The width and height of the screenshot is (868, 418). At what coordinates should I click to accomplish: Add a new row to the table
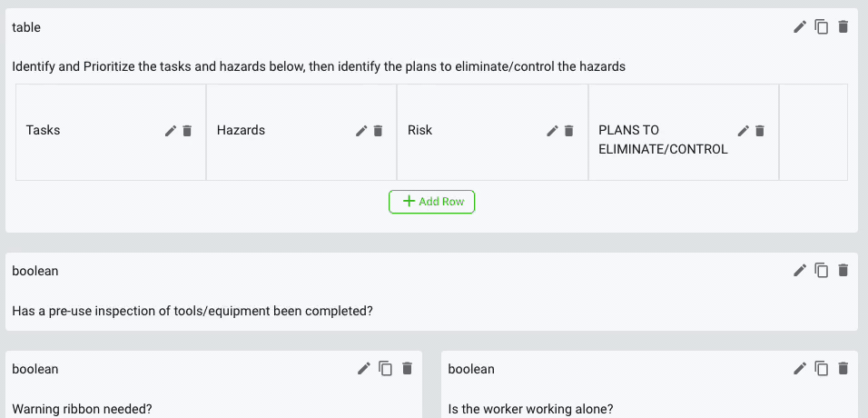pos(432,202)
